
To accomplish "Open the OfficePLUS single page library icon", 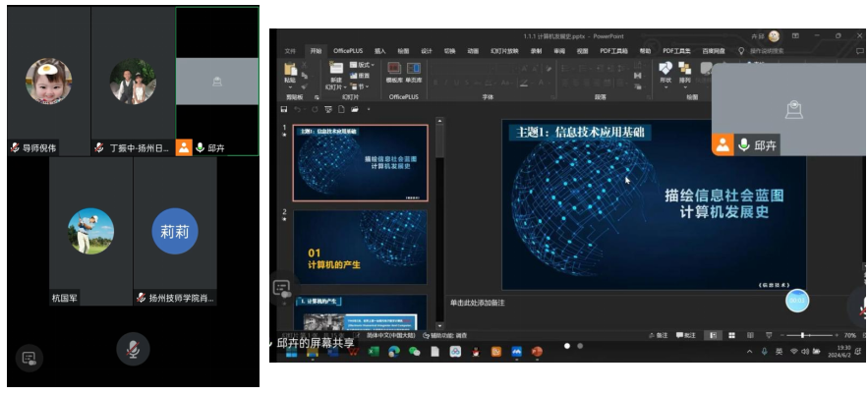I will pyautogui.click(x=414, y=68).
